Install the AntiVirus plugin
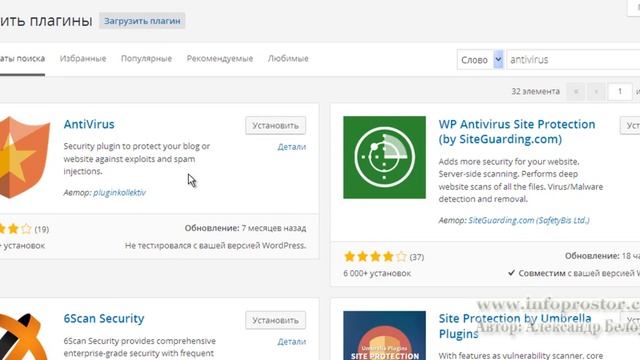This screenshot has width=640, height=360. pyautogui.click(x=276, y=126)
